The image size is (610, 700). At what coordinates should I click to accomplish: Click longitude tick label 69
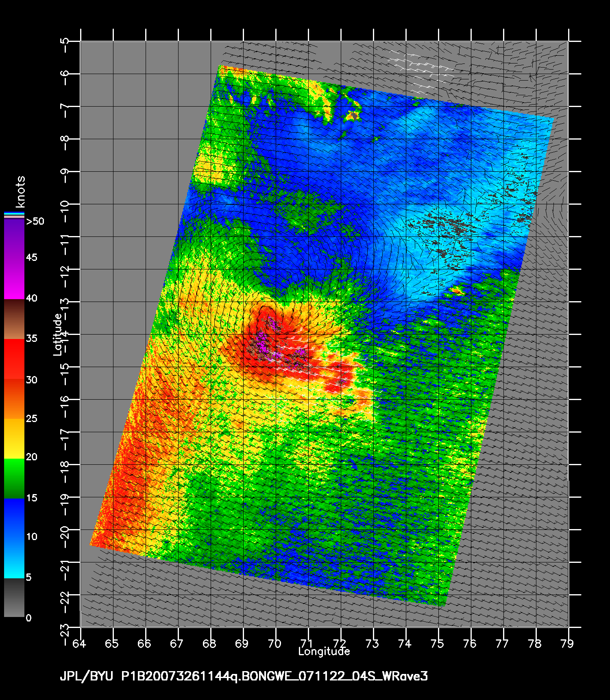click(242, 644)
